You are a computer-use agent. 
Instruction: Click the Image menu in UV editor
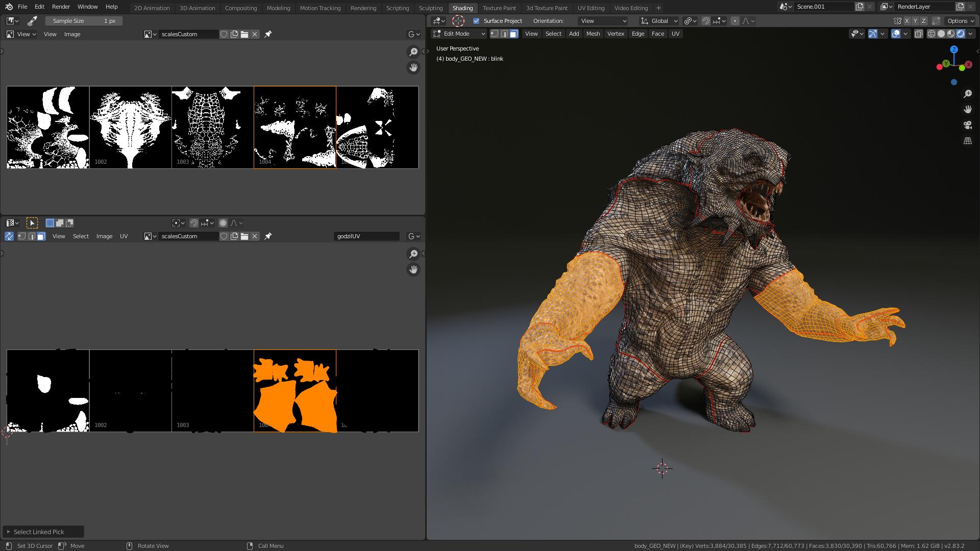click(x=104, y=236)
